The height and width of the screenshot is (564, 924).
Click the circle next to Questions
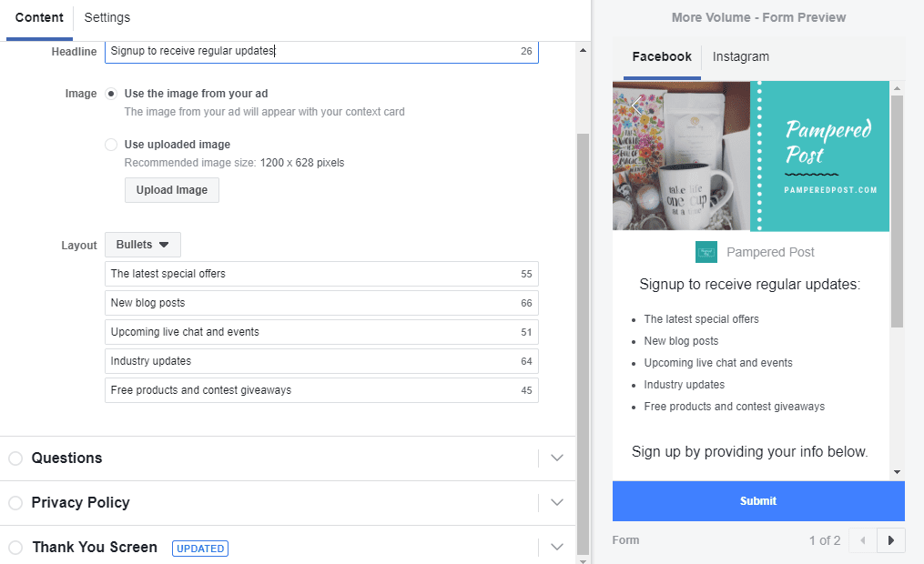(15, 458)
